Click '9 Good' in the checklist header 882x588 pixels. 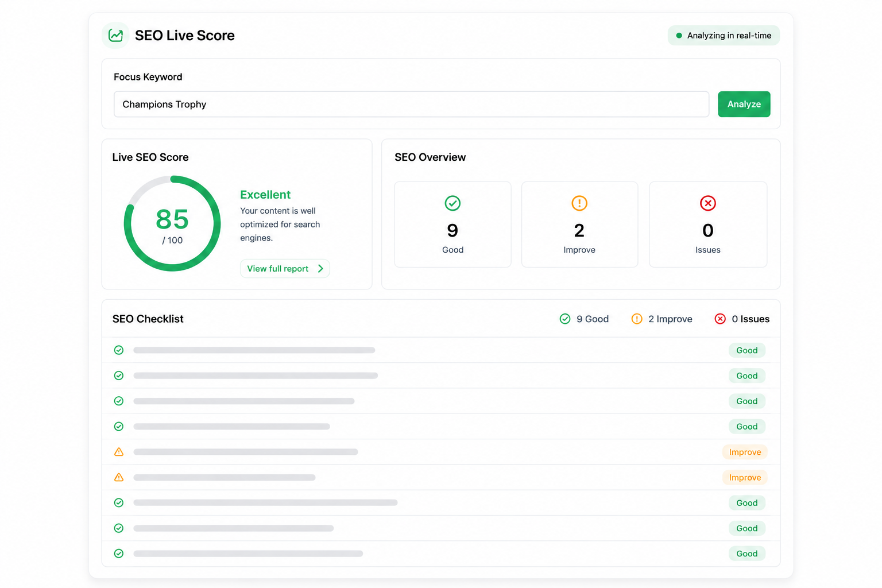click(593, 319)
